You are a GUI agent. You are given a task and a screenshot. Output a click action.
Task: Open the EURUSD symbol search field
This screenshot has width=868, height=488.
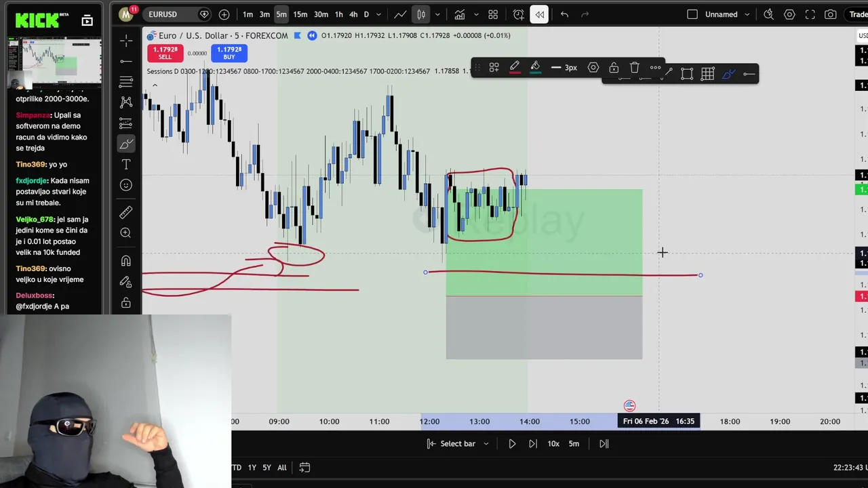178,14
